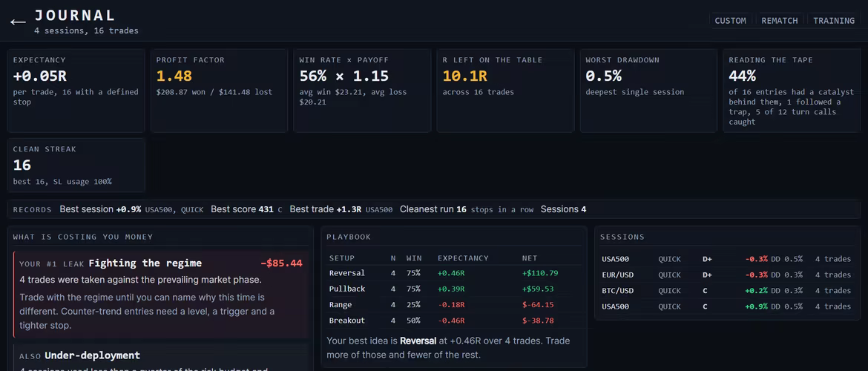
Task: Open the USA500 D+ session row
Action: tap(726, 259)
